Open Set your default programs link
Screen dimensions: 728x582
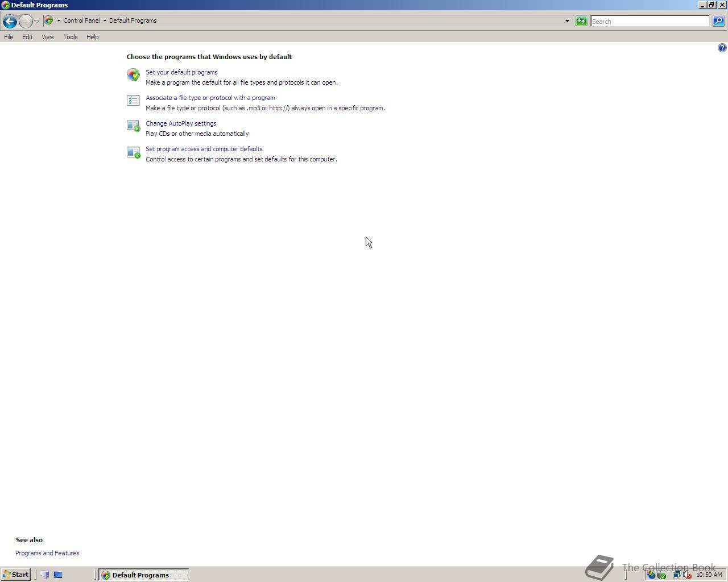pos(181,72)
